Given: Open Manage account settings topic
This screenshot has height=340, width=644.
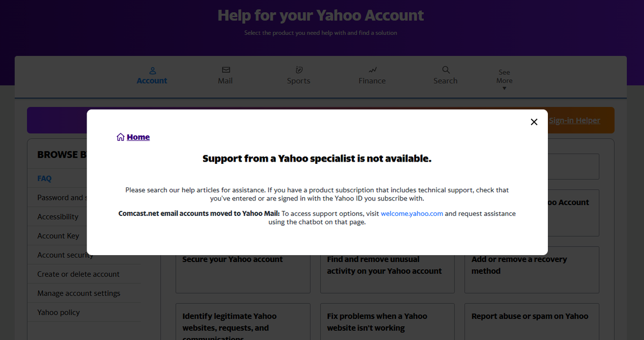Looking at the screenshot, I should point(79,293).
